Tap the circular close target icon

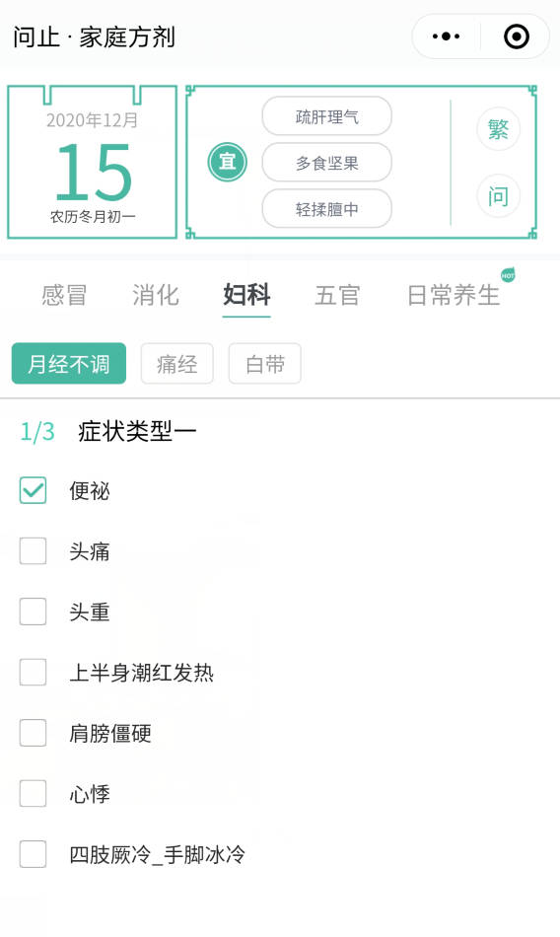pos(517,36)
